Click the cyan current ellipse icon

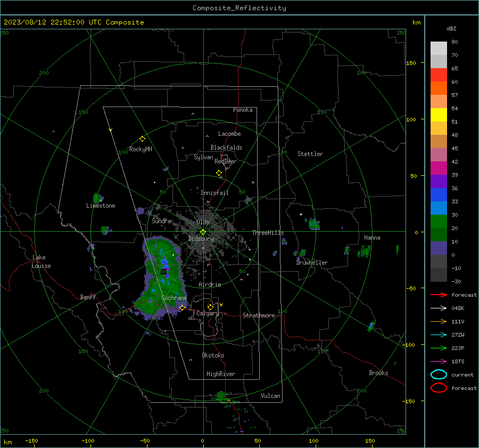click(x=439, y=374)
